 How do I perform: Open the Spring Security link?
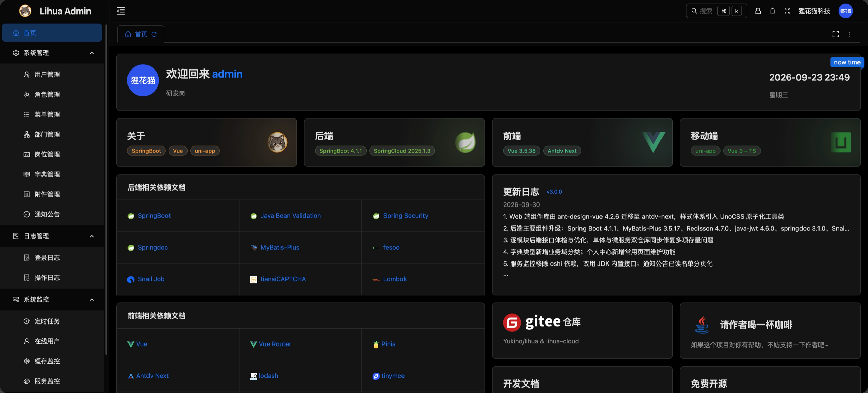[x=406, y=216]
